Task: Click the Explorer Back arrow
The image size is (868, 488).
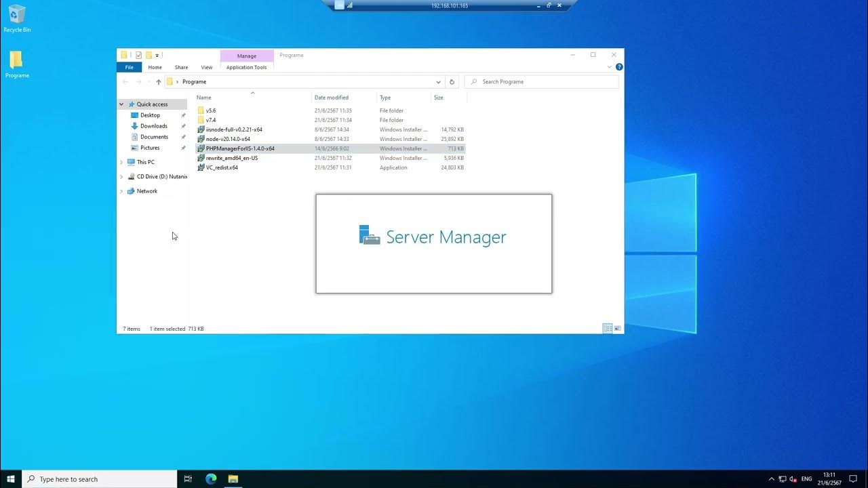Action: coord(125,82)
